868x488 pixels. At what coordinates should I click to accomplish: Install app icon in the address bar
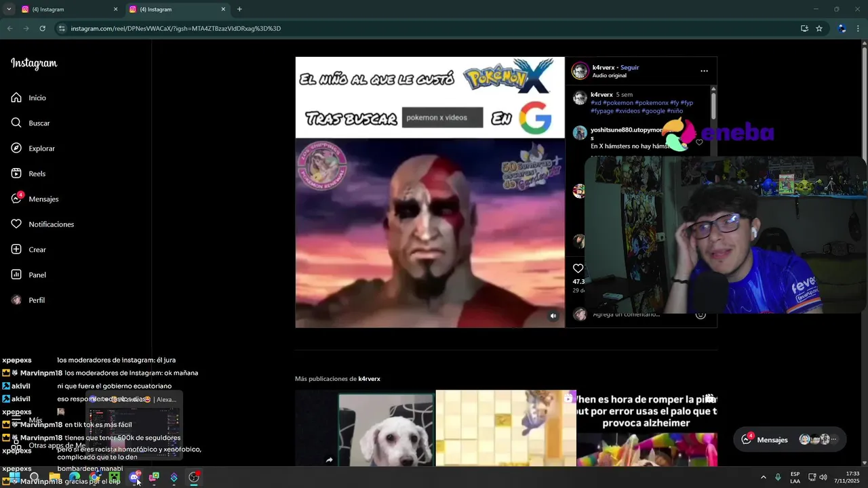[x=804, y=28]
